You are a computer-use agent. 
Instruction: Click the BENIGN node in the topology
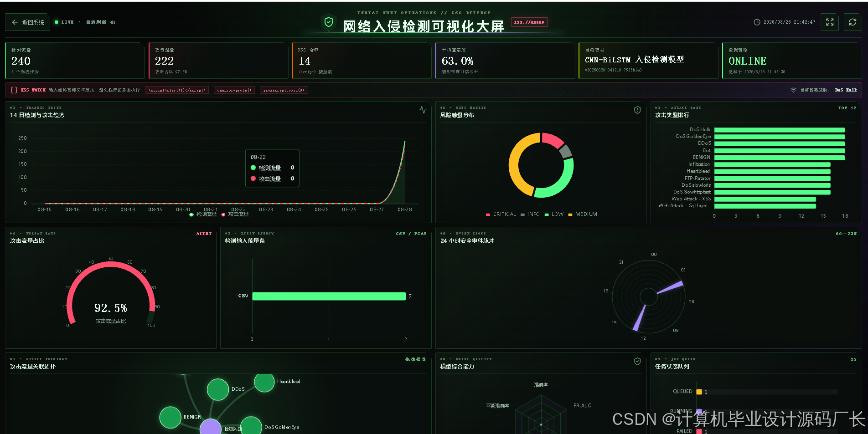click(x=170, y=417)
